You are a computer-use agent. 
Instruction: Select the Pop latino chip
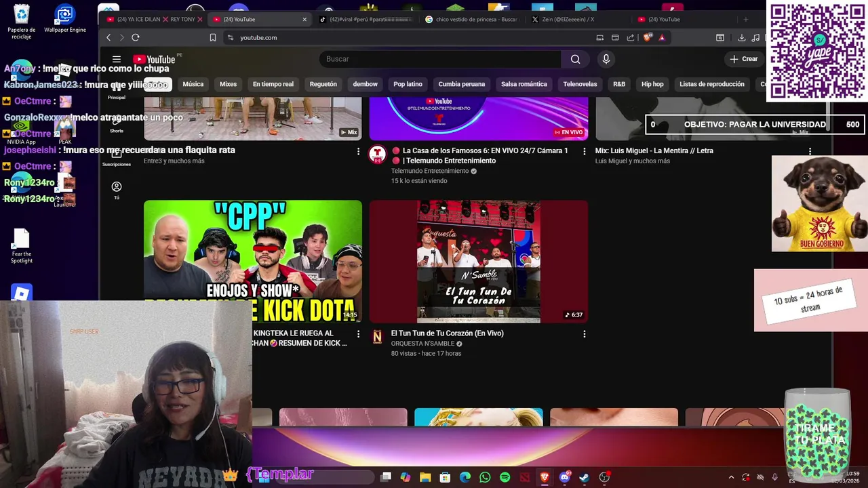(x=408, y=84)
